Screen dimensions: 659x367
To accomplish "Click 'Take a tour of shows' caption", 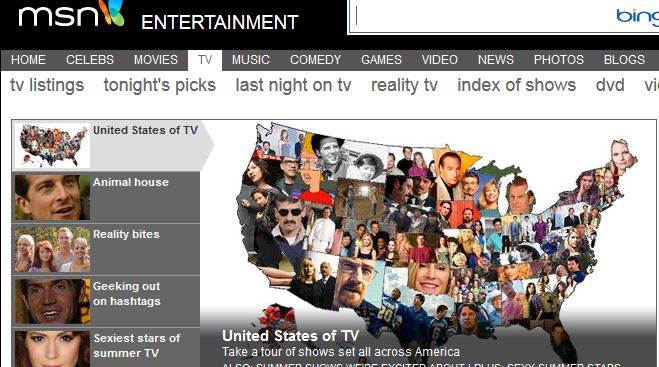I will (x=341, y=352).
